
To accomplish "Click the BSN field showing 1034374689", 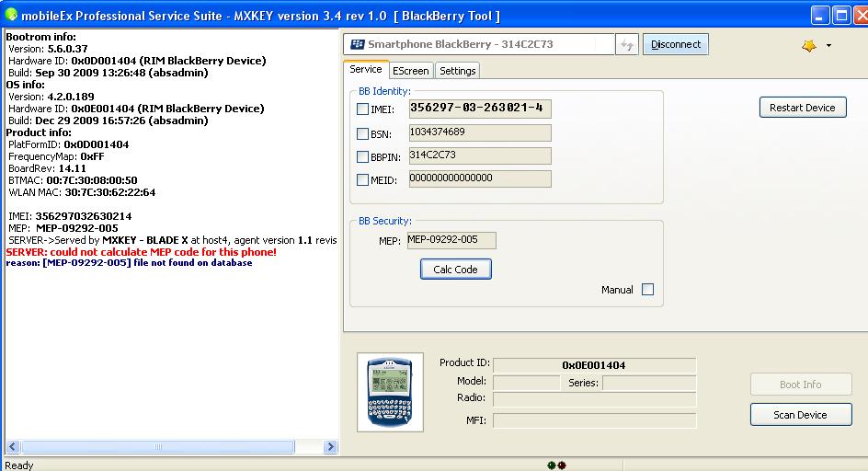I will coord(480,132).
